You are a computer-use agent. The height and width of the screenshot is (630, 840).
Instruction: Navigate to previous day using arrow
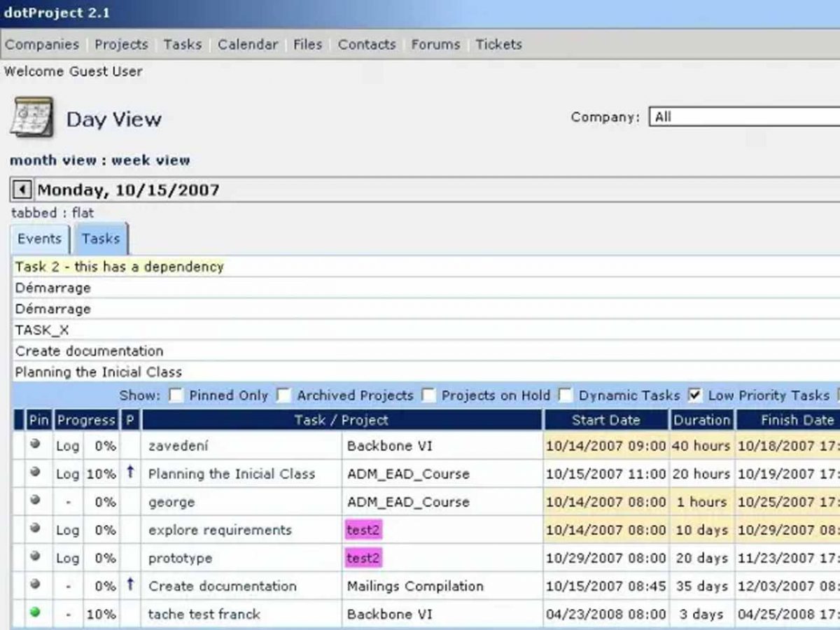pos(21,190)
